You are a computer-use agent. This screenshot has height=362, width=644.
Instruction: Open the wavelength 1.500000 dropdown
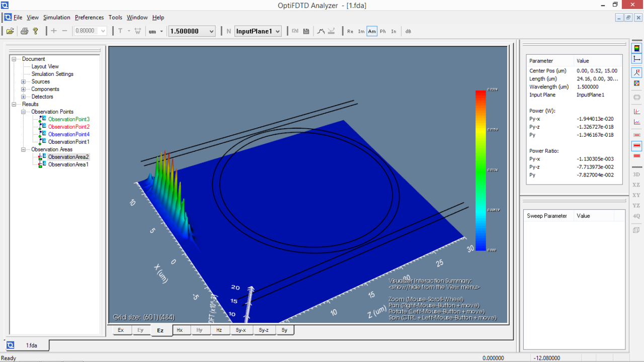(x=212, y=31)
